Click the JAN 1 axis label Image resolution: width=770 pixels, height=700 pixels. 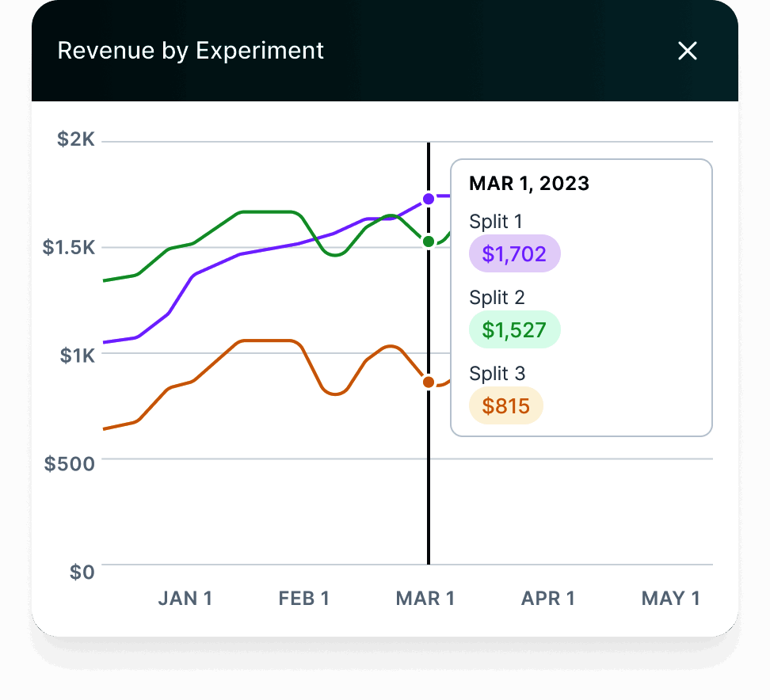(185, 598)
